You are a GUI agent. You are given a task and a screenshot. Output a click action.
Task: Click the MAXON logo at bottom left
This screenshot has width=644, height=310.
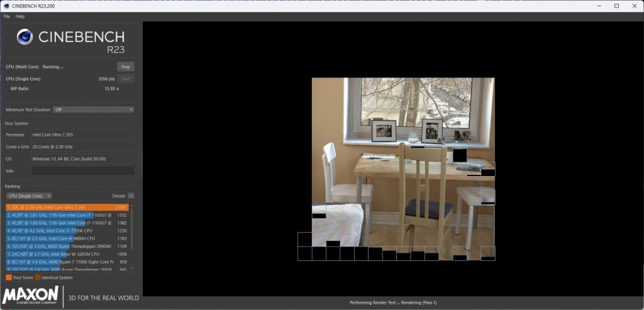point(31,295)
